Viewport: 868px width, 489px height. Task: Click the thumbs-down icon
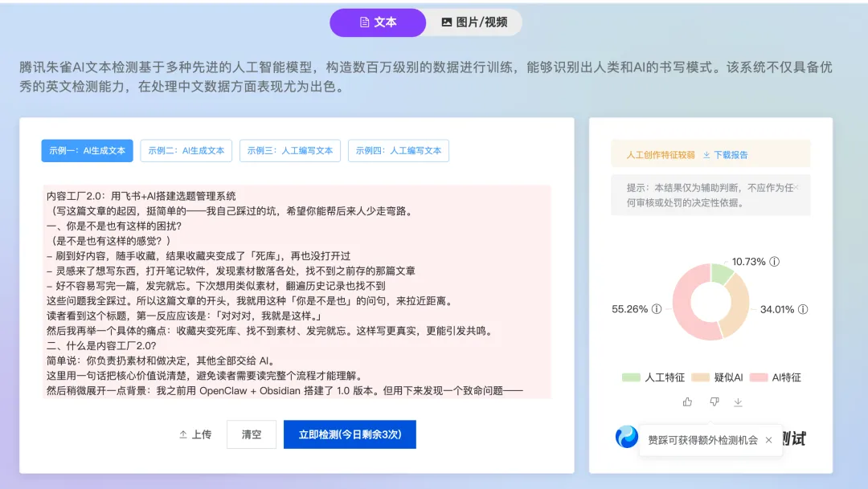pyautogui.click(x=714, y=402)
